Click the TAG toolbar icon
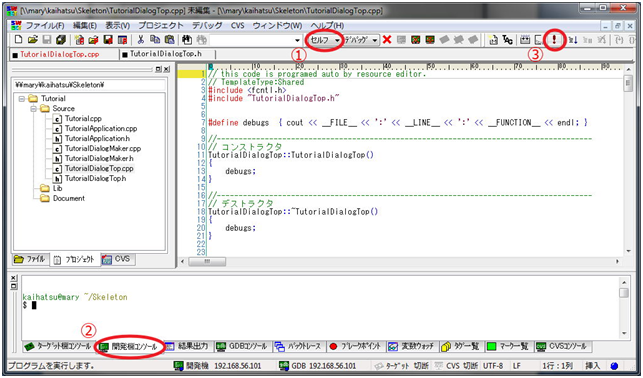 pyautogui.click(x=508, y=40)
